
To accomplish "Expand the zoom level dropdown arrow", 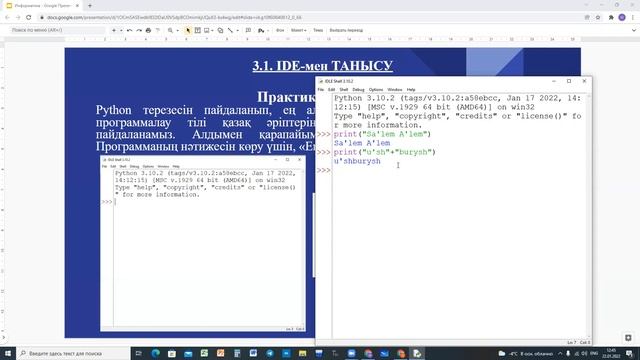I will 177,30.
